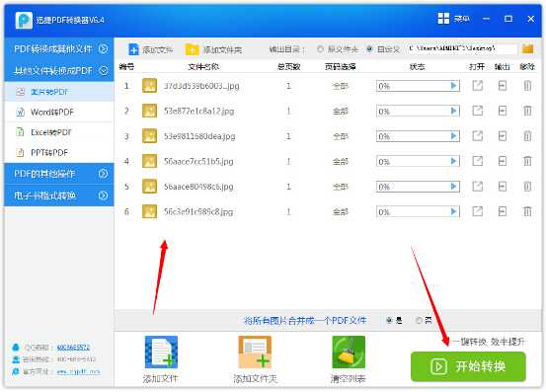Remove 37d3d539b6003..jpg with its trash icon

click(527, 86)
